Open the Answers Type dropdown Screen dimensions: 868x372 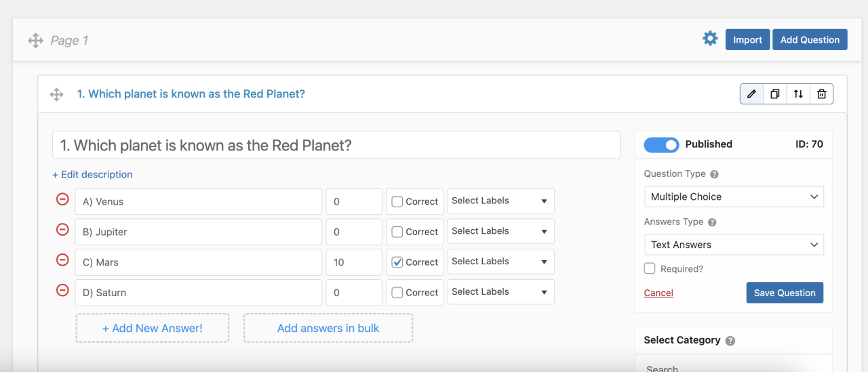734,245
